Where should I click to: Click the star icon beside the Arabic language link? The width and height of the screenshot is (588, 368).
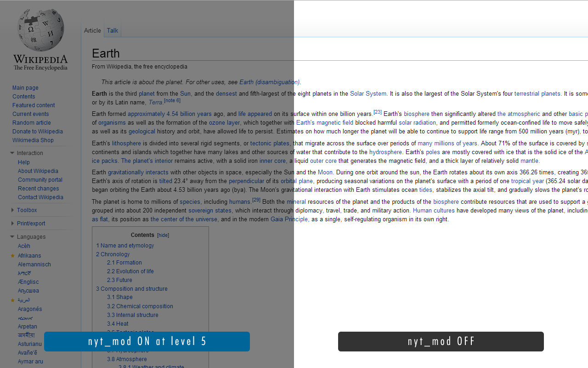pos(13,300)
